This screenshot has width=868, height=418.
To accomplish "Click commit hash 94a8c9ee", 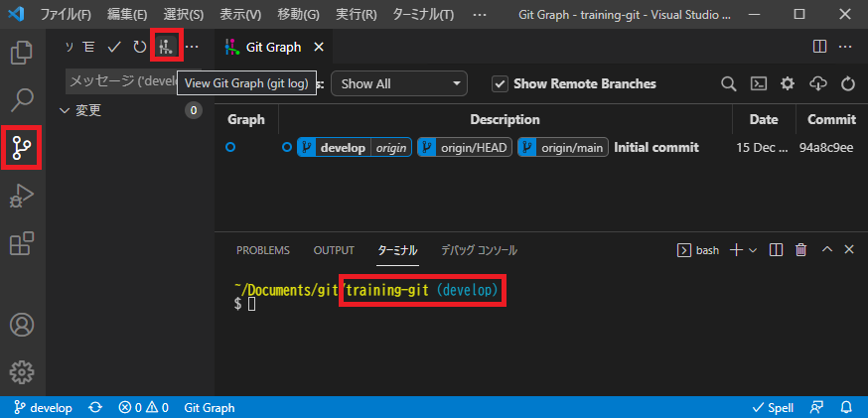I will pyautogui.click(x=826, y=148).
